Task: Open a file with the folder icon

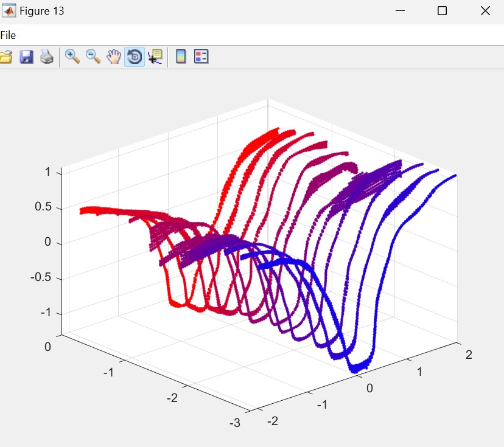Action: pos(5,57)
